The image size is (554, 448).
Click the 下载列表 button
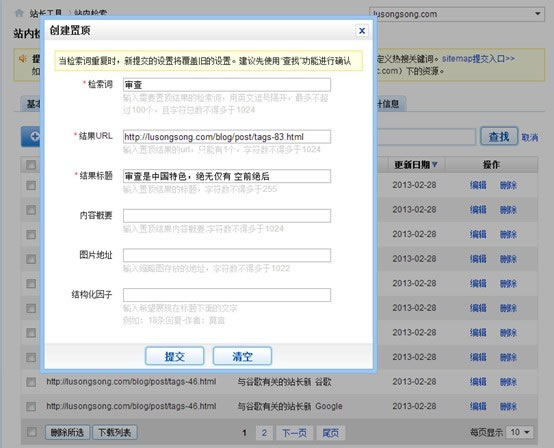tap(114, 432)
